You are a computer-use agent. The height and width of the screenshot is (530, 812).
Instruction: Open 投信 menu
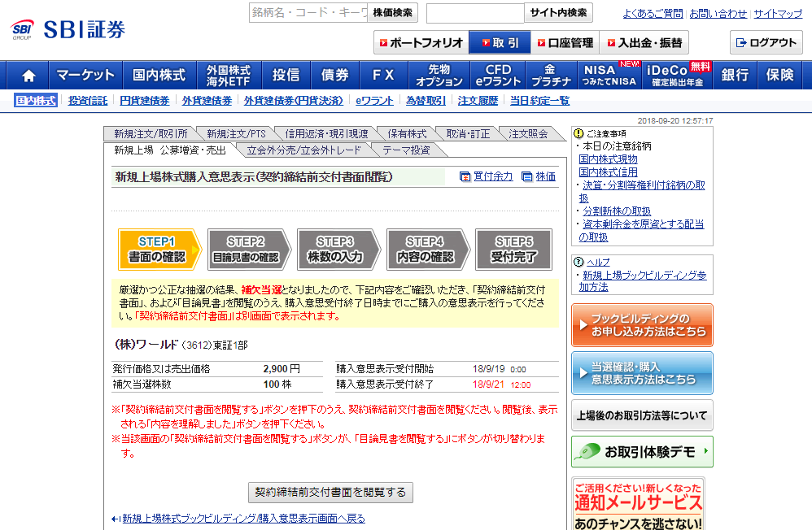286,75
